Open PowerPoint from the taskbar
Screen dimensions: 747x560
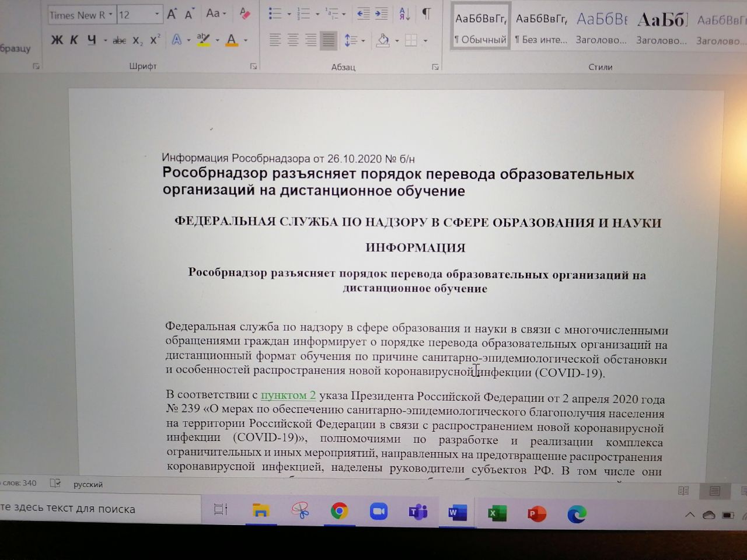(537, 514)
